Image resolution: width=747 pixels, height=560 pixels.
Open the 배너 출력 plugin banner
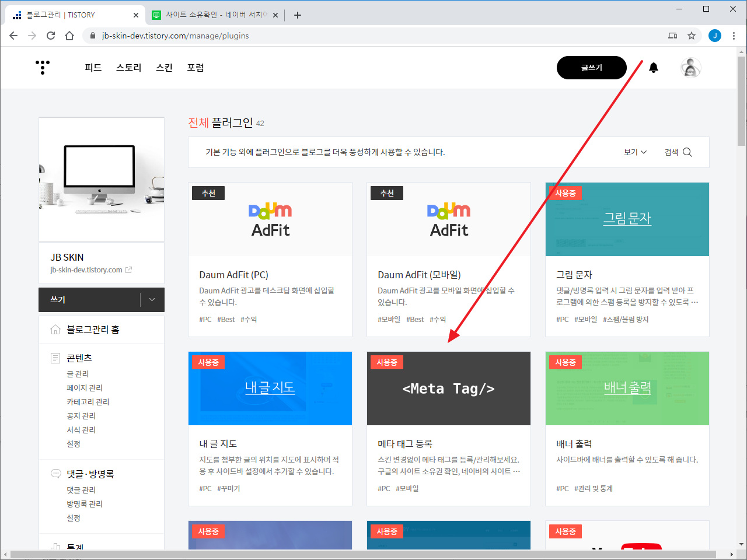click(x=627, y=388)
